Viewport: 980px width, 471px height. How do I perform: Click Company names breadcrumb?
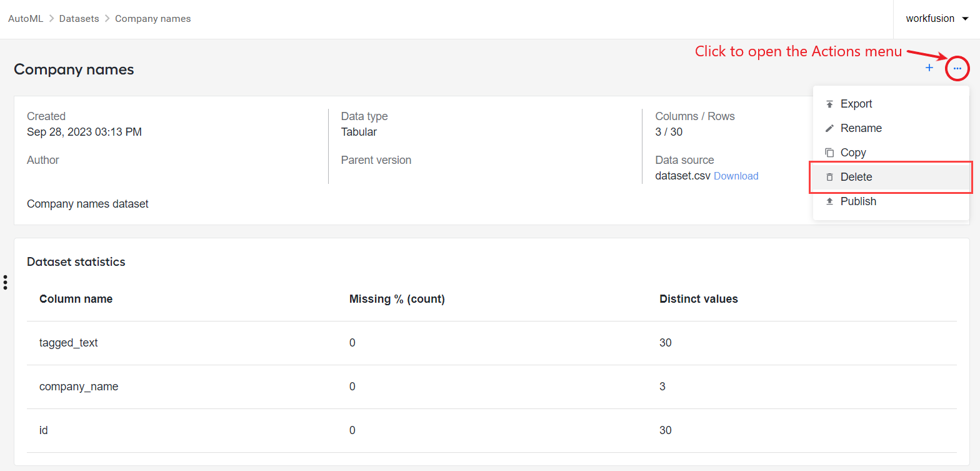(153, 19)
